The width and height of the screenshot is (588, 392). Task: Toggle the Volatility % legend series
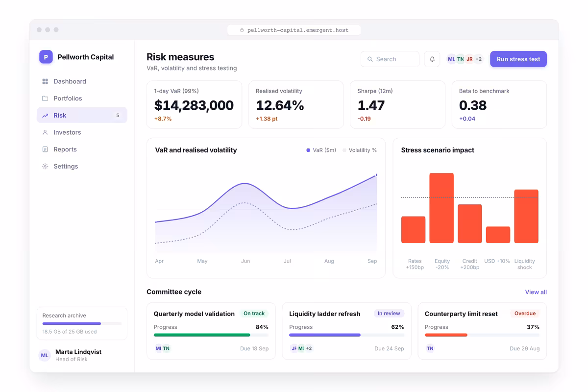click(360, 150)
